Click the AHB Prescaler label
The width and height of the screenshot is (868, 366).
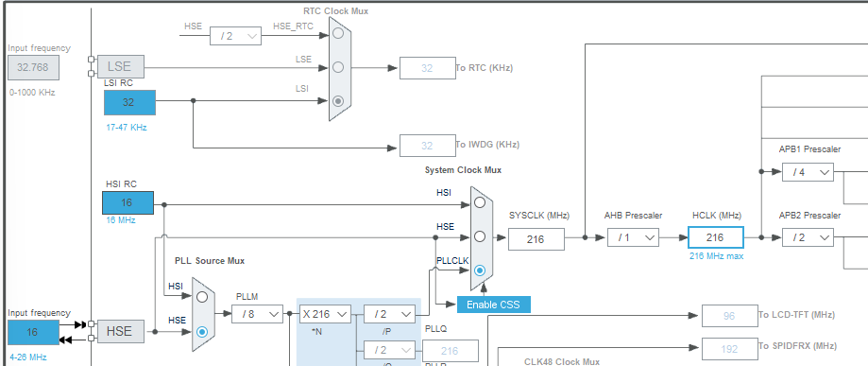pyautogui.click(x=633, y=216)
